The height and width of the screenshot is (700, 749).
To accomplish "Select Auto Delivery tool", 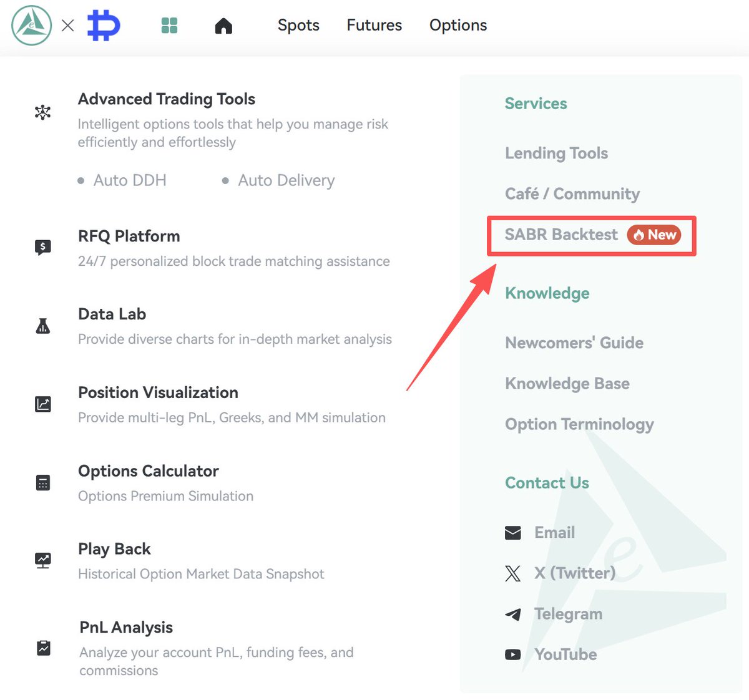I will click(286, 180).
